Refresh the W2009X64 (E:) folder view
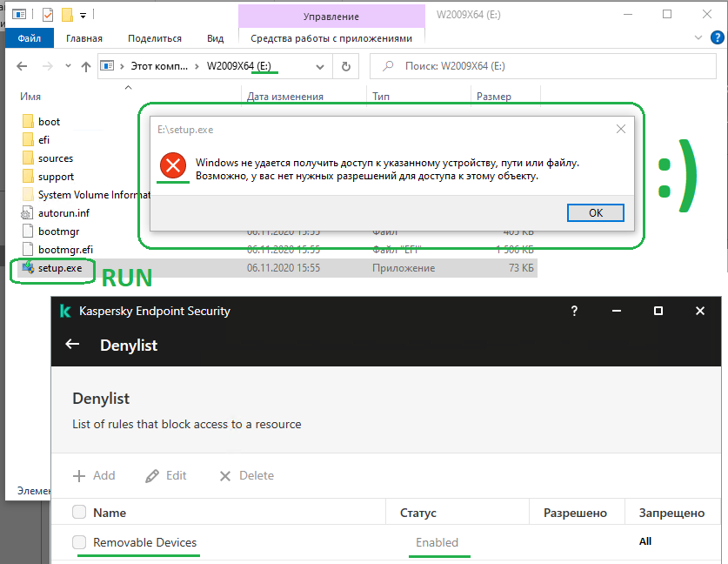 (x=346, y=66)
